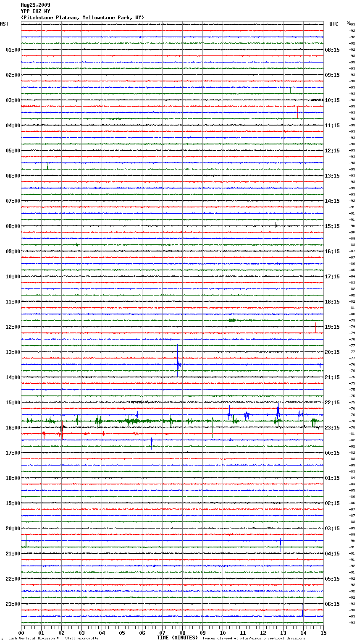Click the Pitchstone Plateau, Yellowstone Park location title

pos(82,18)
